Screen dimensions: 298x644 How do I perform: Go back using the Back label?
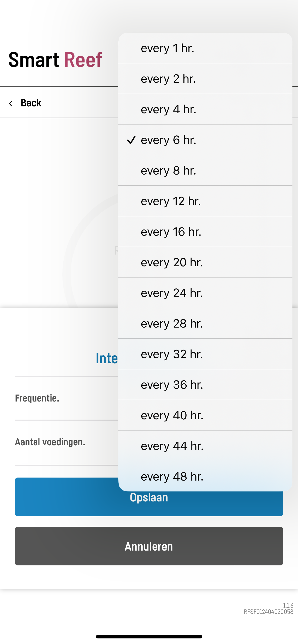tap(31, 103)
